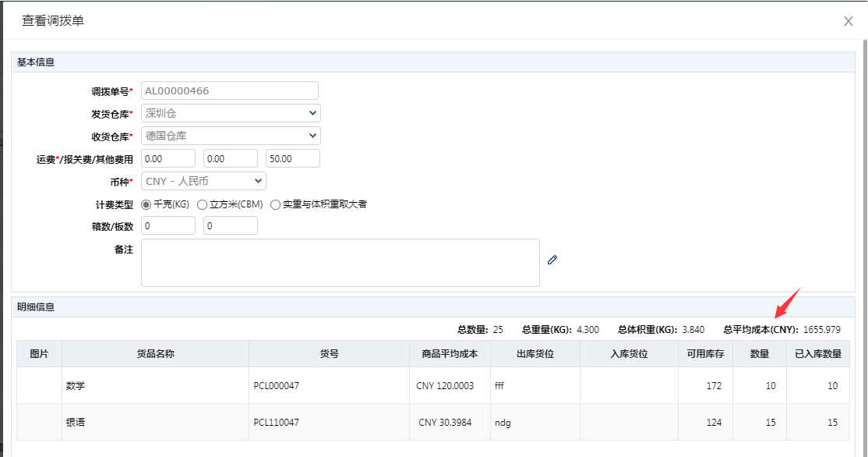The image size is (868, 457).
Task: Click item number PCL110047
Action: (x=277, y=422)
